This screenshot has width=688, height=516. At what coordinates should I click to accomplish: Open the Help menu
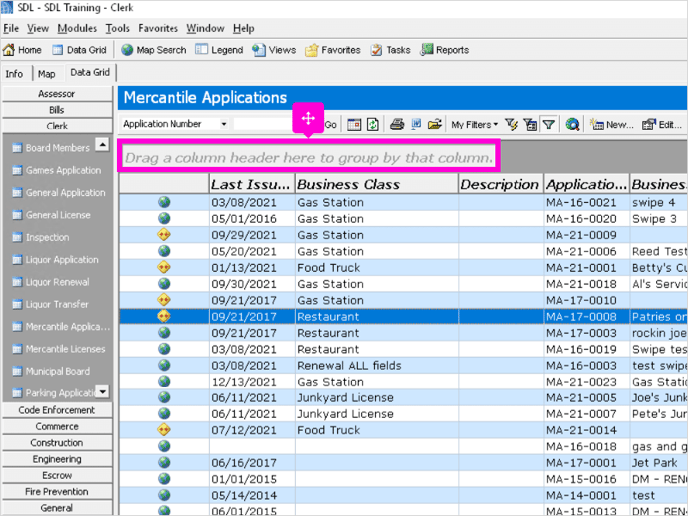coord(244,29)
